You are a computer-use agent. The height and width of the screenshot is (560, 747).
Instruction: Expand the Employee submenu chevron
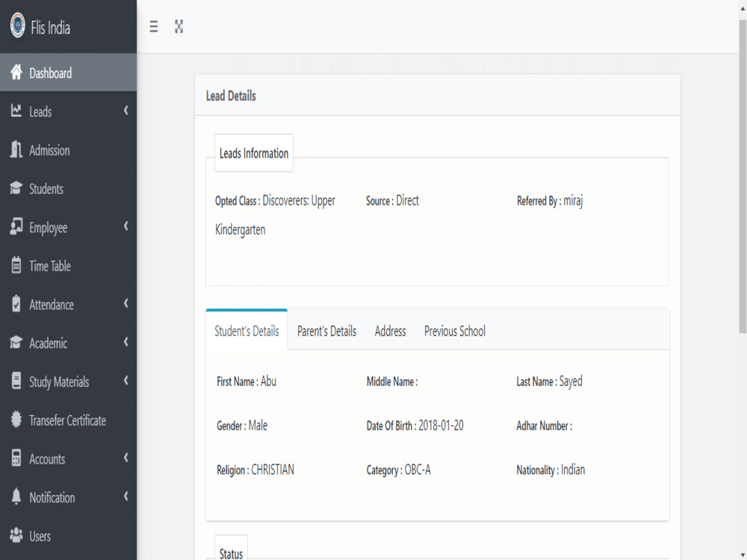126,226
